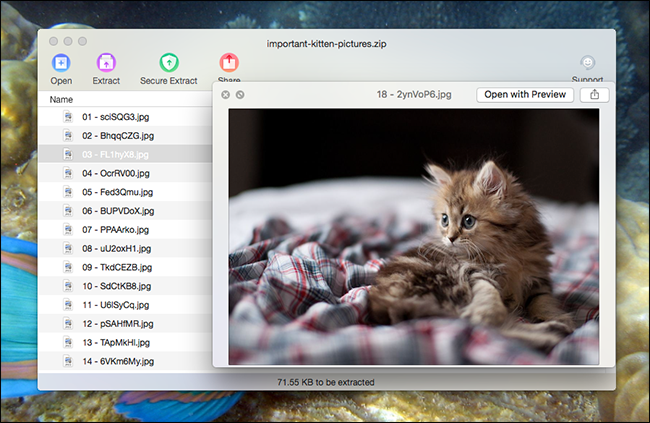The height and width of the screenshot is (423, 650).
Task: Click the circle-slash icon in preview header
Action: [x=240, y=95]
